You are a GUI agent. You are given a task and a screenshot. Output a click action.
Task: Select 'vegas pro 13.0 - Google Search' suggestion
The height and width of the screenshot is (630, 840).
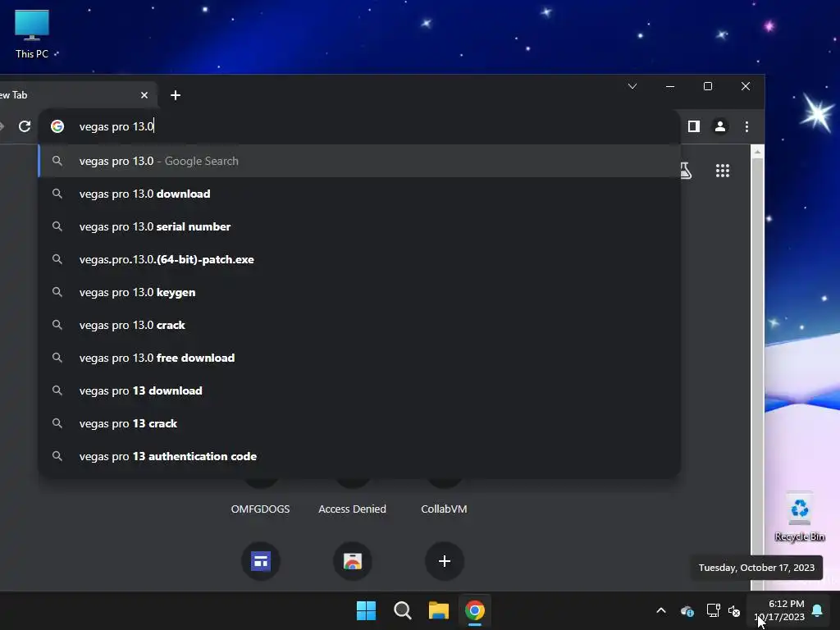point(359,161)
